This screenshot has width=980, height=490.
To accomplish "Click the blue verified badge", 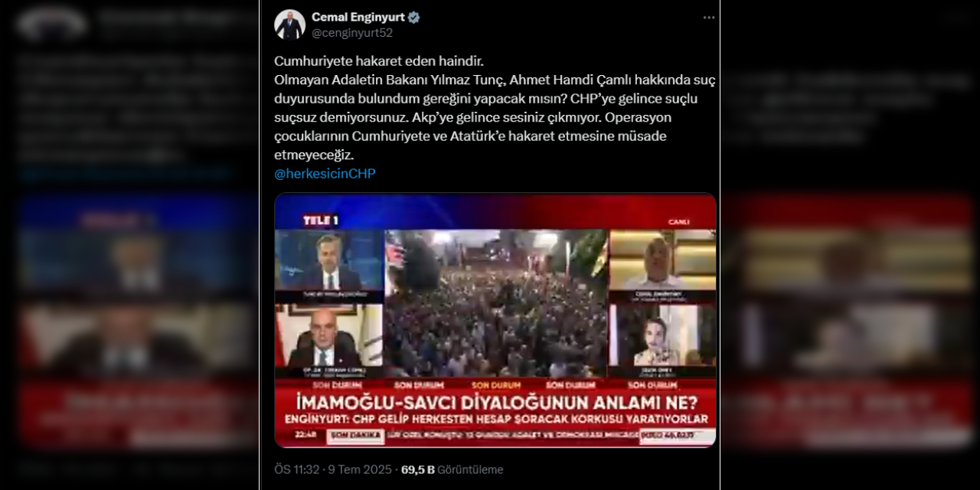I will click(x=414, y=17).
